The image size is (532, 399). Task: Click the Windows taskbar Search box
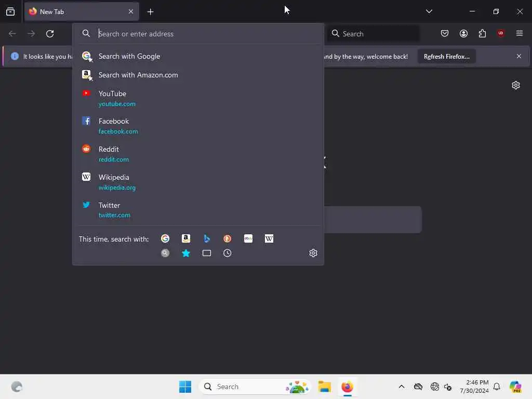(255, 387)
